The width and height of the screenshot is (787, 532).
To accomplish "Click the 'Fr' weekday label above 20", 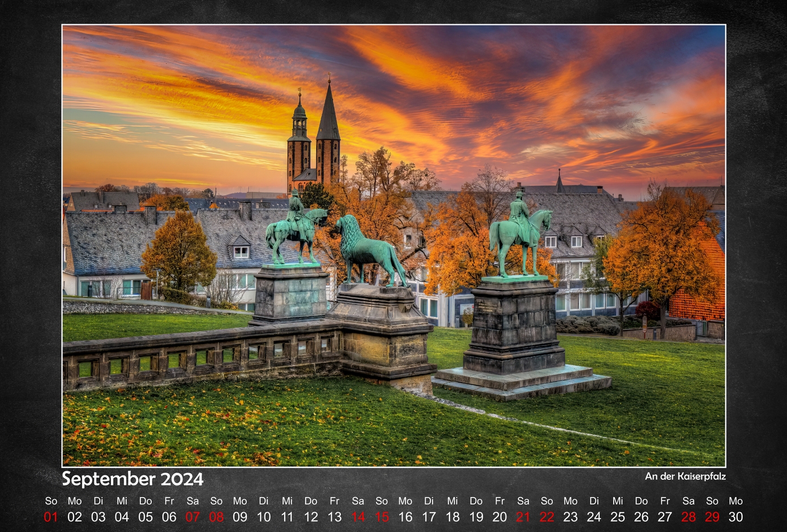I will coord(499,501).
